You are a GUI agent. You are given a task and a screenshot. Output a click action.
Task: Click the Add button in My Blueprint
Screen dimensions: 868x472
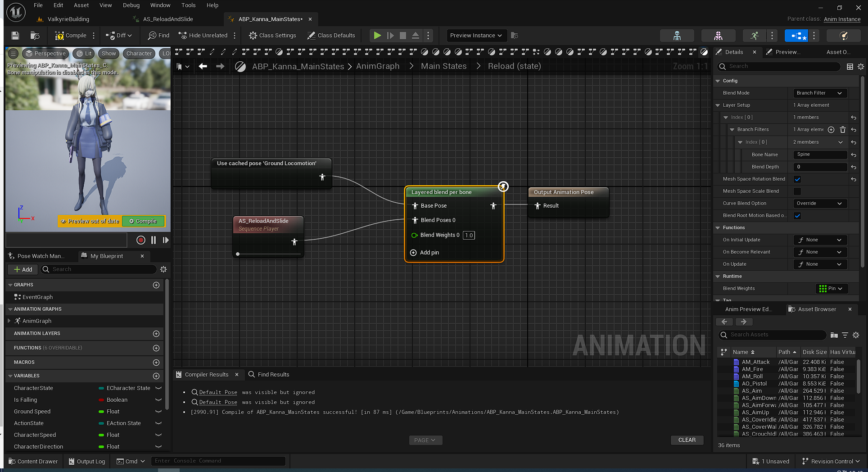[23, 269]
